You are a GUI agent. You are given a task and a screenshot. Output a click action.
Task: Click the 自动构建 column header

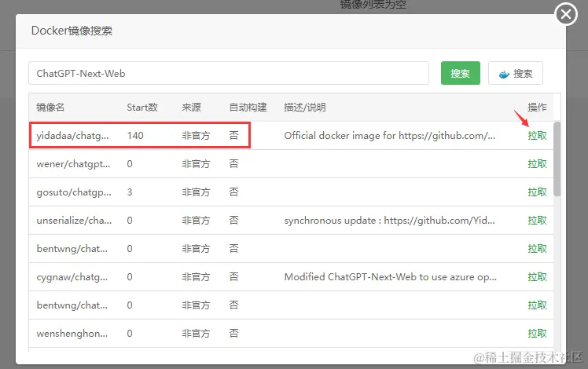[248, 108]
